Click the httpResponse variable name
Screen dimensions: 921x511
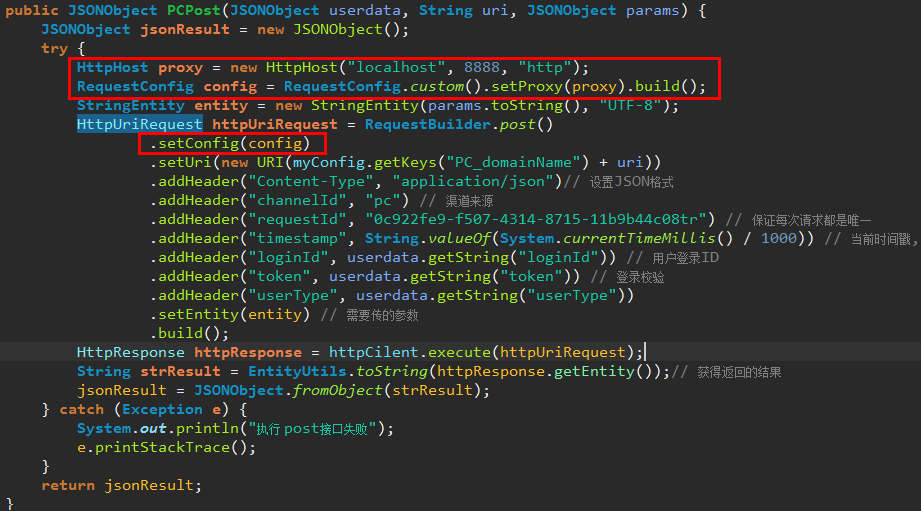[x=248, y=352]
